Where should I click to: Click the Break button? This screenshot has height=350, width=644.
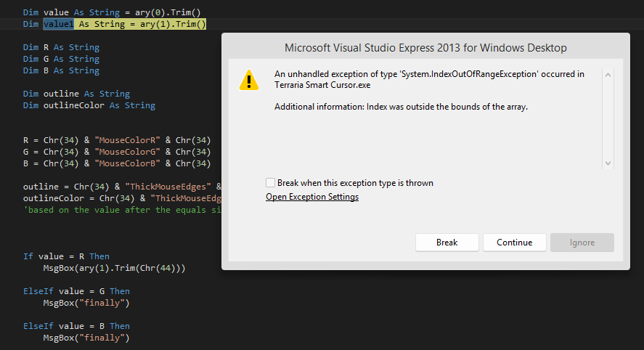click(447, 243)
